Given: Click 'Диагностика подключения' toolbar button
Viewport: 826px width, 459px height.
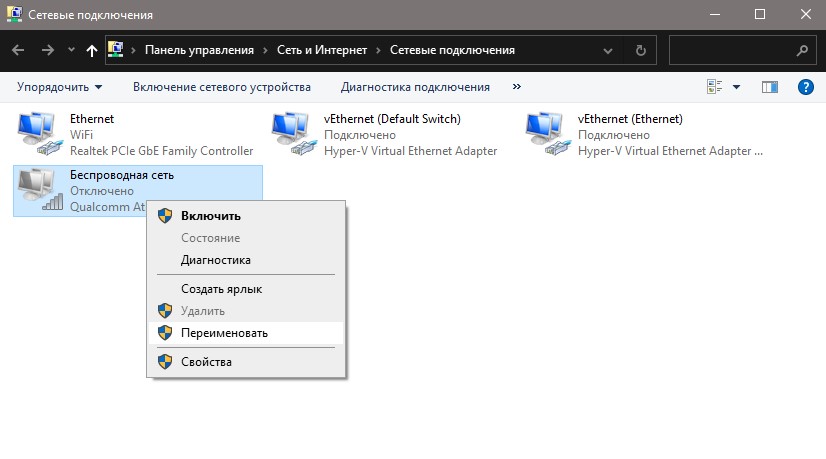Looking at the screenshot, I should click(415, 87).
